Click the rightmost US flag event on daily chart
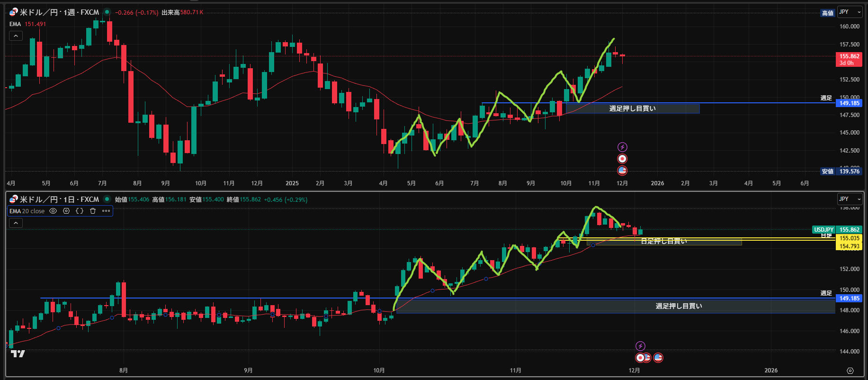The image size is (868, 380). coord(658,358)
